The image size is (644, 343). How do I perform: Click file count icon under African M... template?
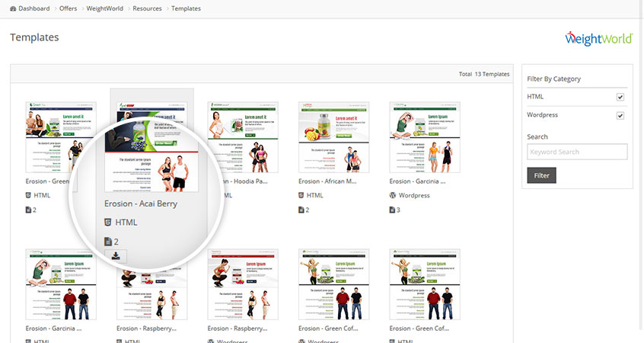coord(301,210)
